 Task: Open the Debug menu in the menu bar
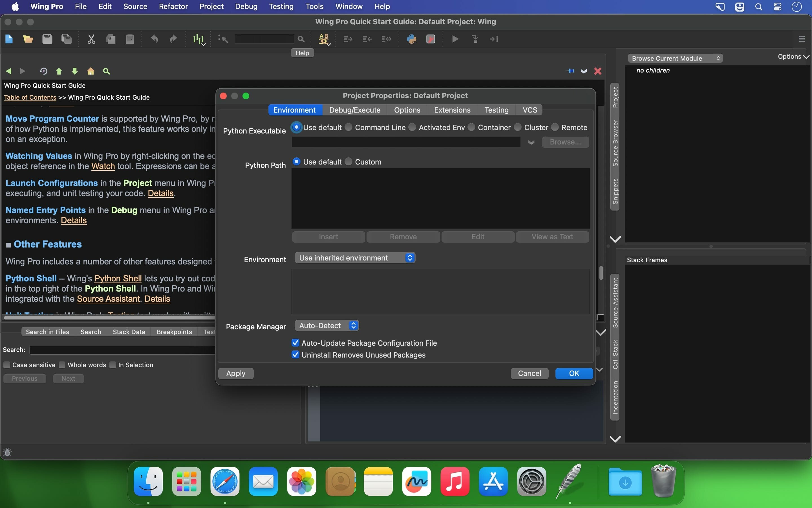coord(246,6)
